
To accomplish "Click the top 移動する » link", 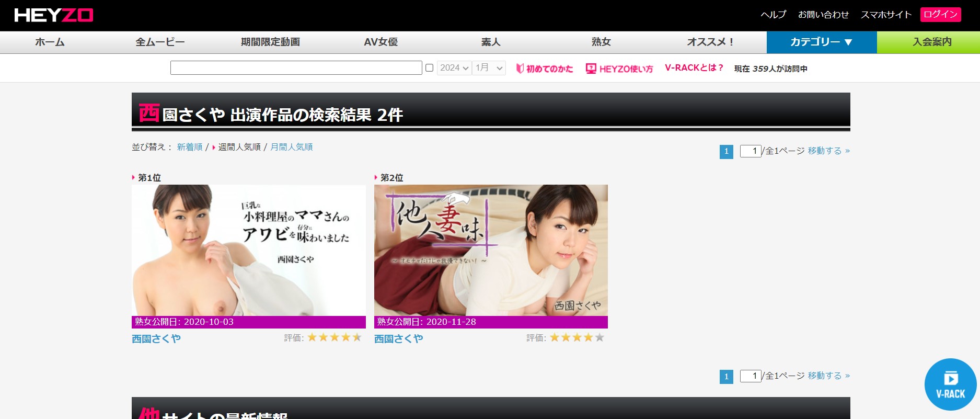I will [x=828, y=151].
